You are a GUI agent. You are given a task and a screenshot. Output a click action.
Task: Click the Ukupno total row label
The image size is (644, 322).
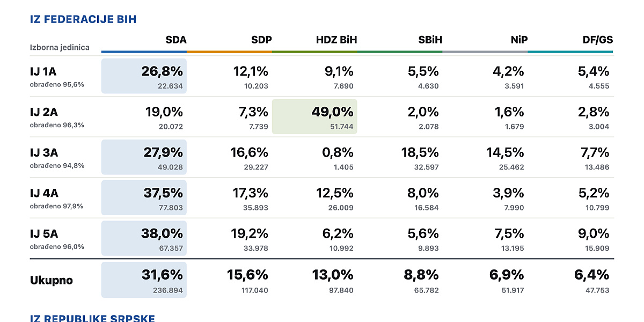click(52, 280)
